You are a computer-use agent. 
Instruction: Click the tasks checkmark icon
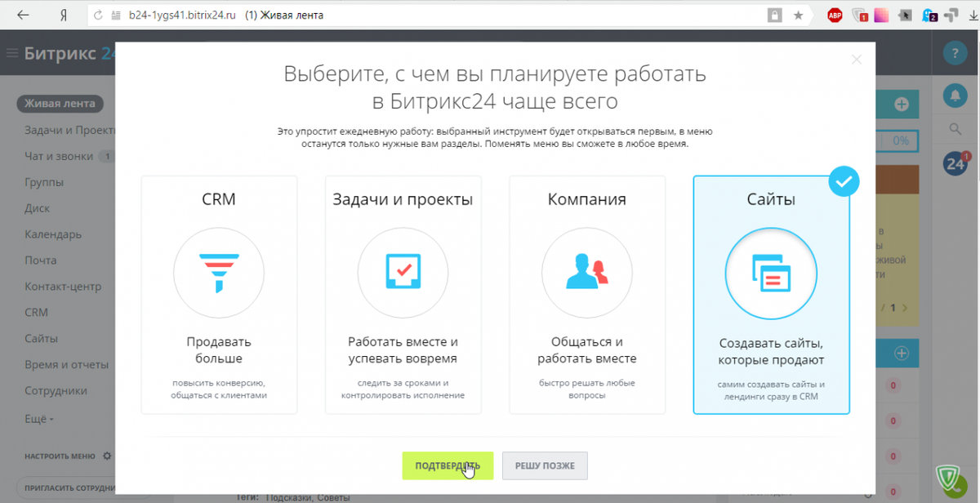(403, 273)
